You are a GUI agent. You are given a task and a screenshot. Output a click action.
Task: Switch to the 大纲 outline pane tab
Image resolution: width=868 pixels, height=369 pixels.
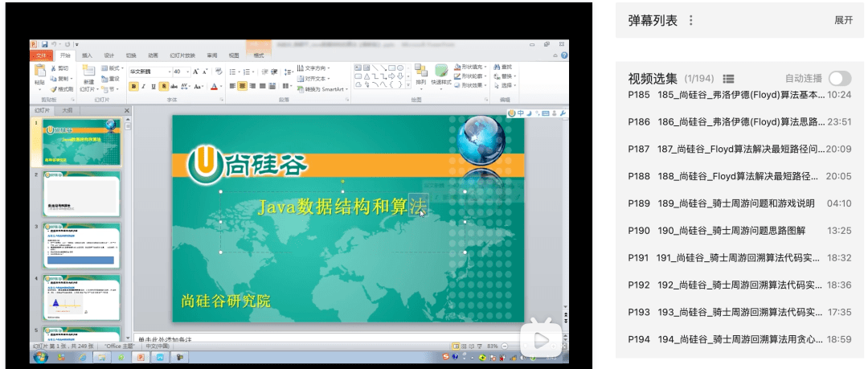coord(68,110)
